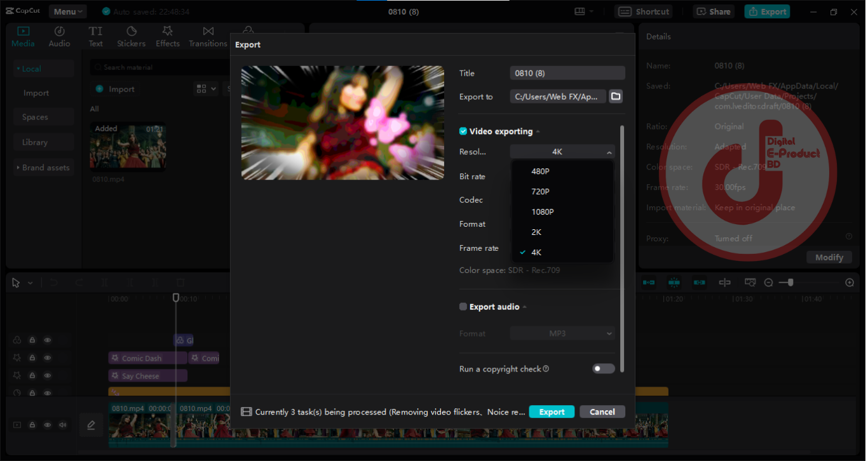Click the teal Export button in dialog

(x=552, y=412)
